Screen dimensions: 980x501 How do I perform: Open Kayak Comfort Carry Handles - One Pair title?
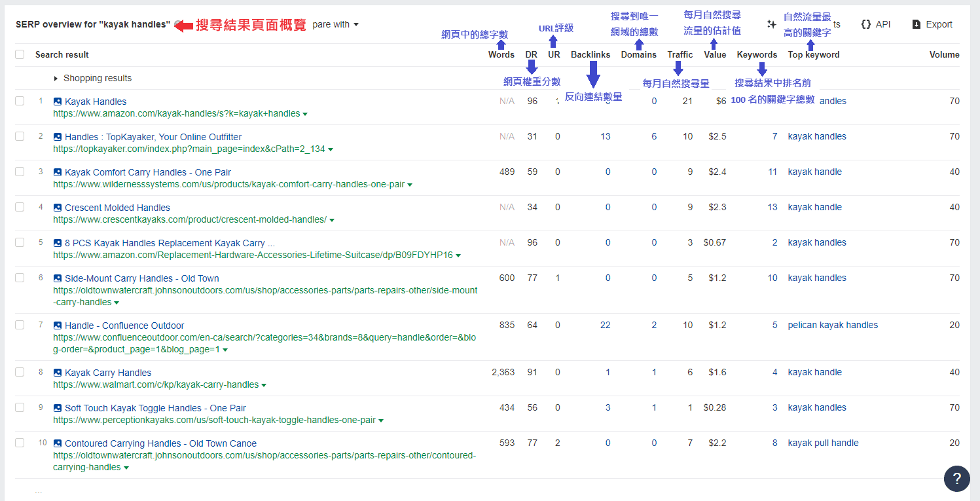click(x=148, y=172)
